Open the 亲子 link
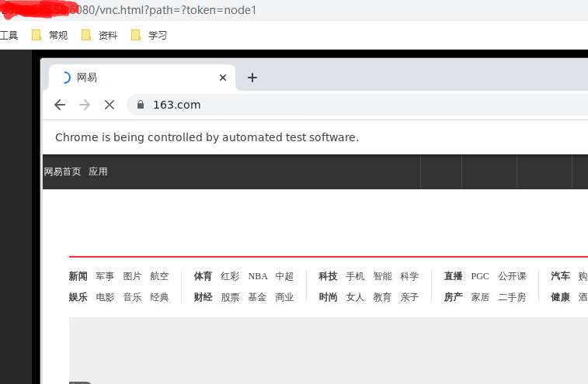This screenshot has height=384, width=588. click(x=409, y=297)
